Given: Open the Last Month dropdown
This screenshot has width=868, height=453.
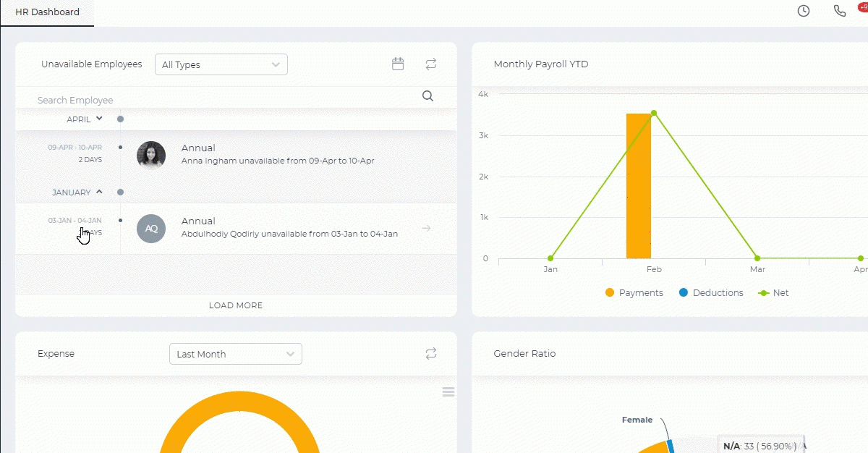Looking at the screenshot, I should point(236,354).
